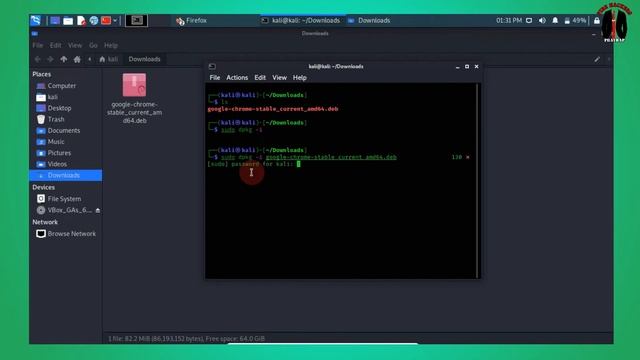Click the path bar left scroll arrow
Screen dimensions: 640x360
89,59
